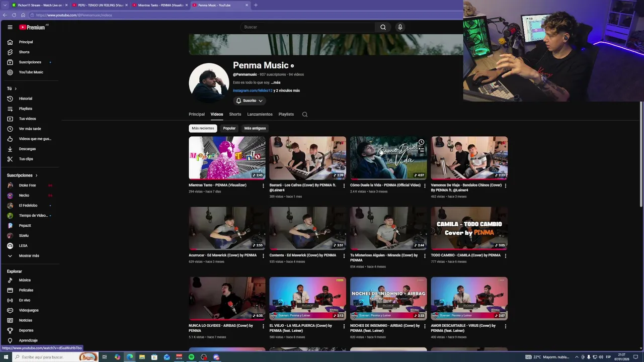Open Spotify from the taskbar
The width and height of the screenshot is (644, 362).
point(191,357)
